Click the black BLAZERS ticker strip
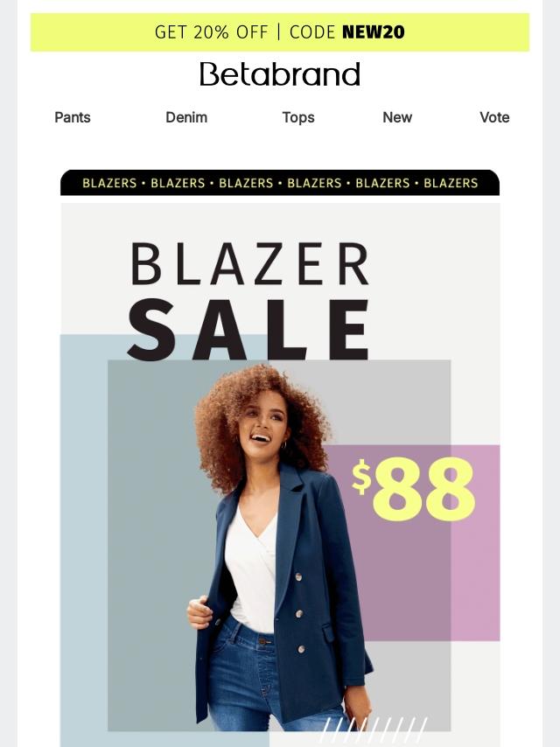 click(280, 183)
